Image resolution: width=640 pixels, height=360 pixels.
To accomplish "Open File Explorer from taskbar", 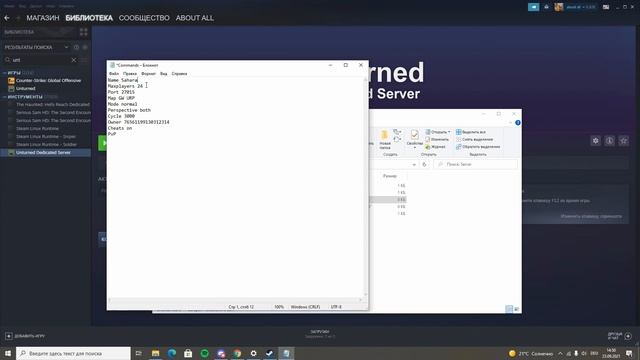I will pos(156,353).
